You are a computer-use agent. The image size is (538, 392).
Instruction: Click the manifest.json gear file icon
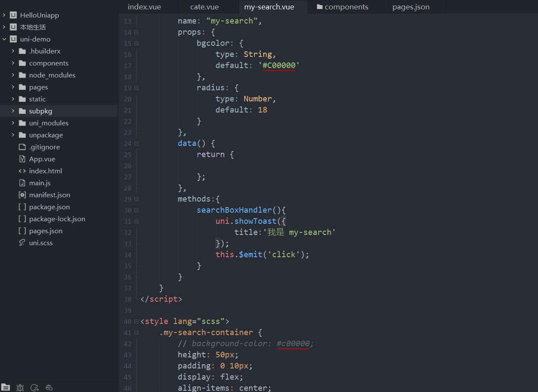pyautogui.click(x=22, y=195)
